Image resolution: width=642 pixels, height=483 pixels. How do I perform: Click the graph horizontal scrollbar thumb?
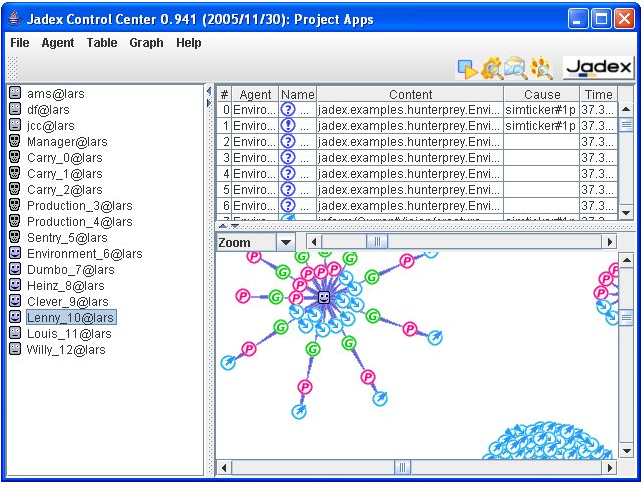click(x=402, y=467)
